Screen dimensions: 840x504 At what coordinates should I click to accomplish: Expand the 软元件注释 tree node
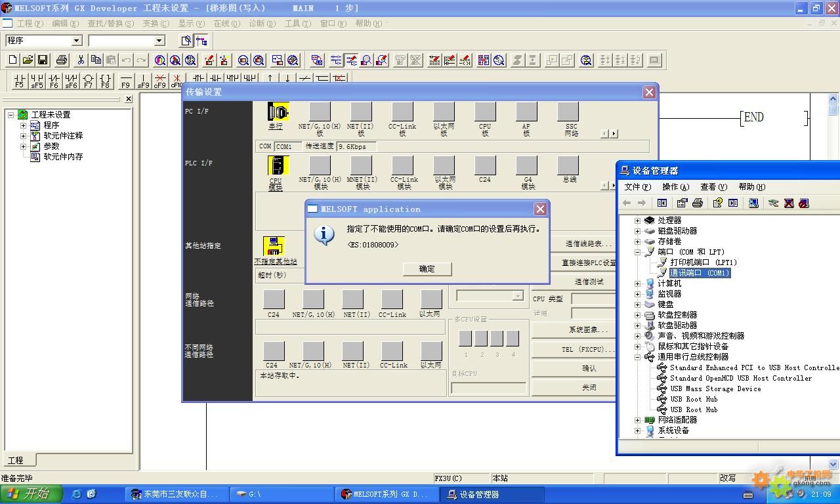pos(24,136)
